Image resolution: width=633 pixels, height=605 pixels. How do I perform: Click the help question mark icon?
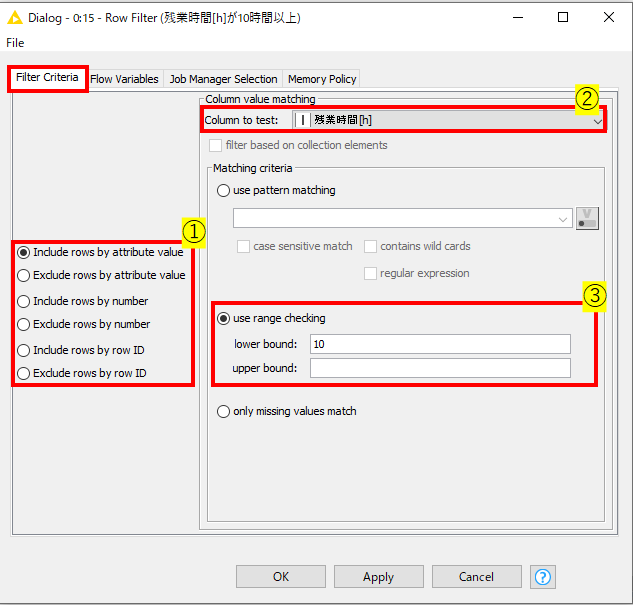coord(543,577)
